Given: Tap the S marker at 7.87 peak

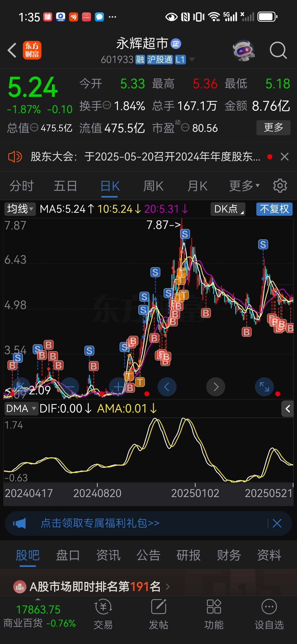Looking at the screenshot, I should 185,234.
